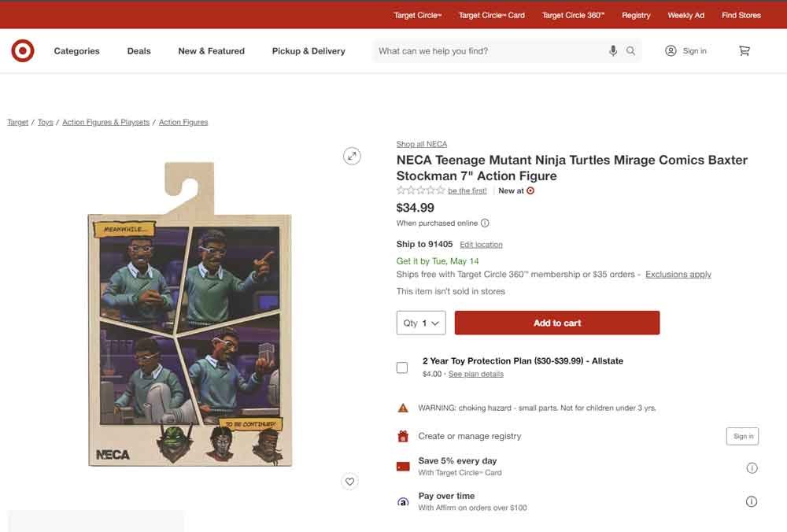Enable the 2 Year Toy Protection Plan checkbox
This screenshot has height=532, width=787.
(401, 367)
